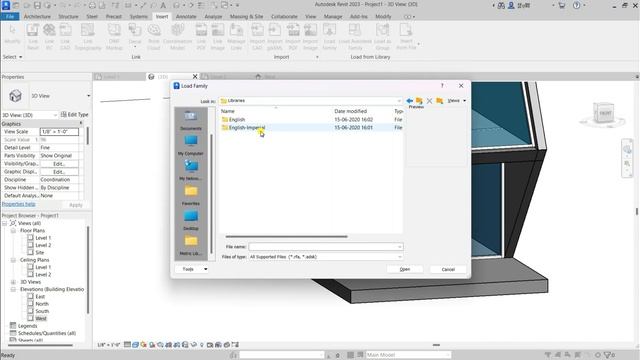Toggle Level 2 under Ceiling Plans

(31, 274)
